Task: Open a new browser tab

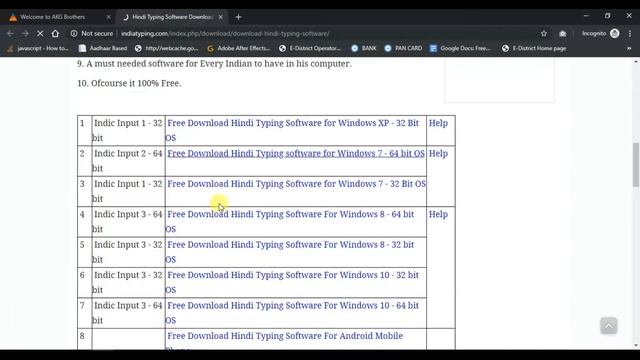Action: [x=238, y=17]
